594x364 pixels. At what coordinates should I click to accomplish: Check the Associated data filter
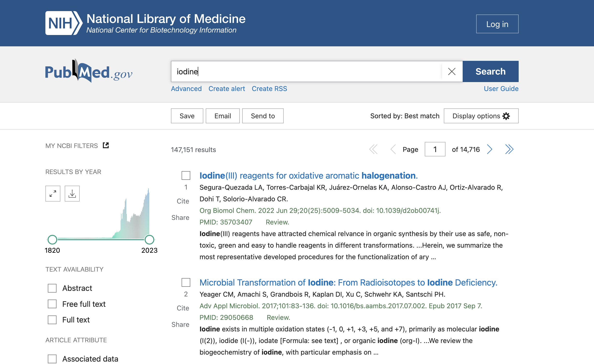coord(52,359)
